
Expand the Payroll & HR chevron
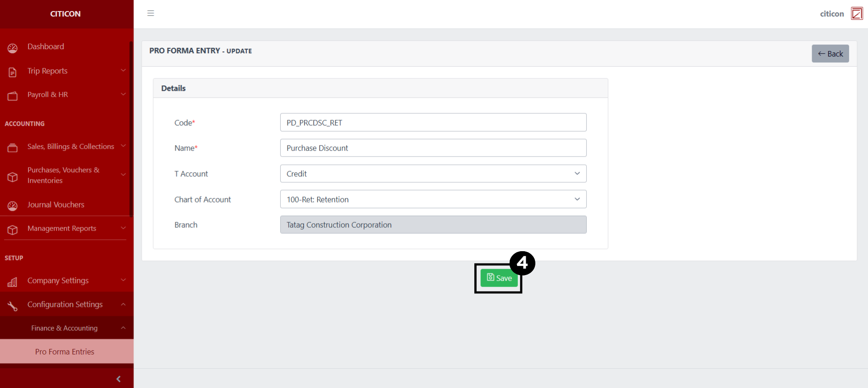123,94
